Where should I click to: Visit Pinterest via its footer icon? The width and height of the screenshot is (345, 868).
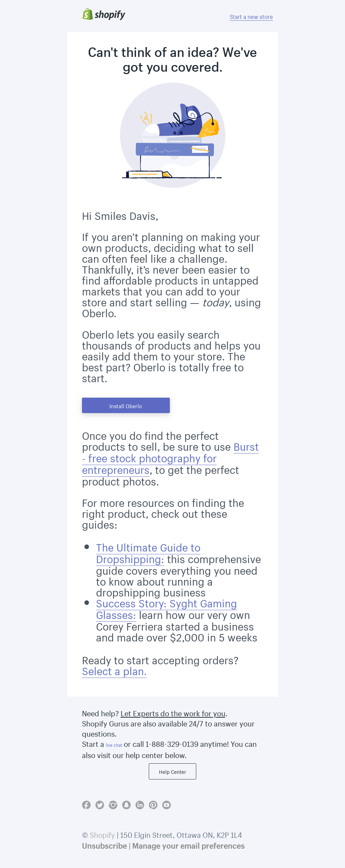152,805
